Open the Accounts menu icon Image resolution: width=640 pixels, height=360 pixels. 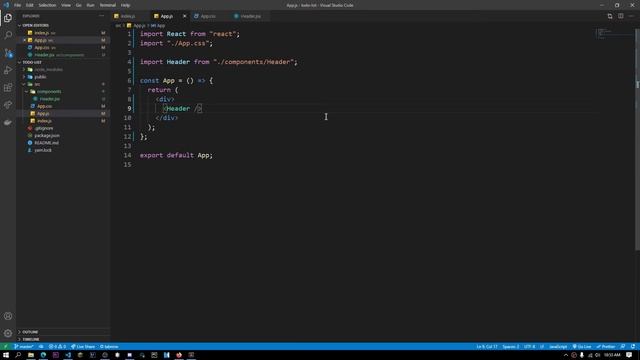pos(8,316)
